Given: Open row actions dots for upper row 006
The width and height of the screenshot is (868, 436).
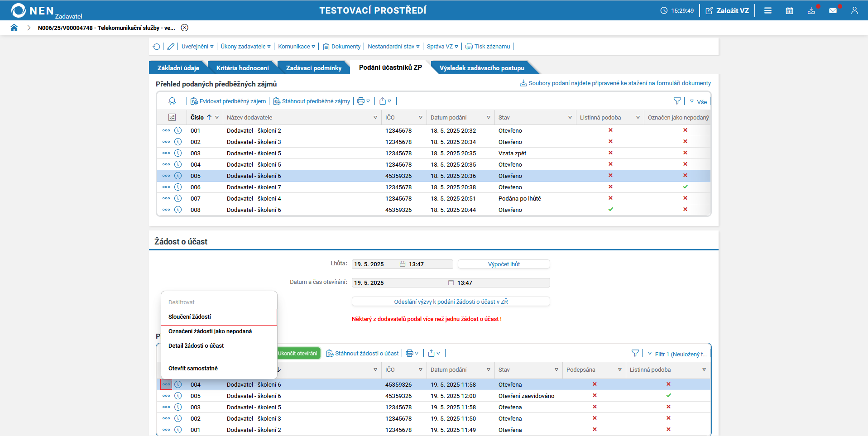Looking at the screenshot, I should click(166, 187).
